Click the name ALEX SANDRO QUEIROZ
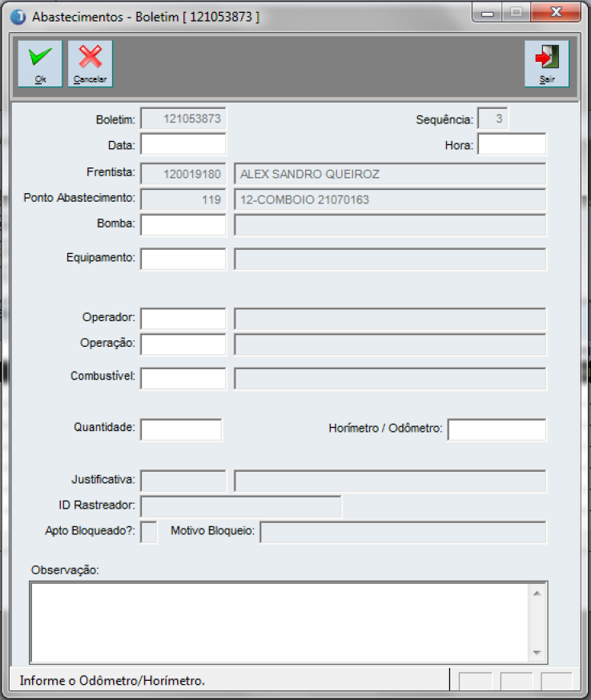This screenshot has width=591, height=700. click(310, 174)
